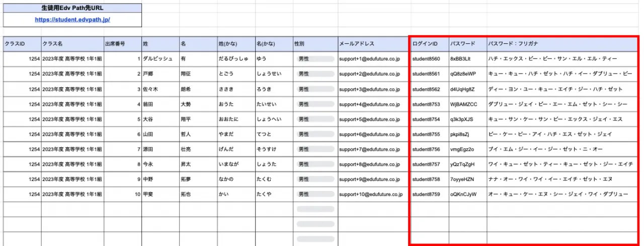Open the 性別 dropdown for ダルビッシュ row
The height and width of the screenshot is (246, 644).
tap(315, 59)
